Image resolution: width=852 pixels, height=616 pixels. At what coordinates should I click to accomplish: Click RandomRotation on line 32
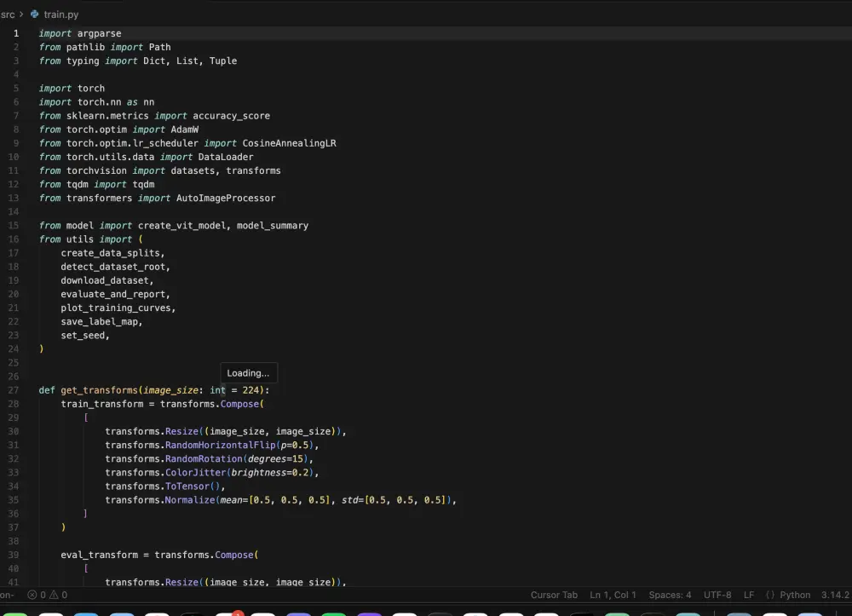204,458
